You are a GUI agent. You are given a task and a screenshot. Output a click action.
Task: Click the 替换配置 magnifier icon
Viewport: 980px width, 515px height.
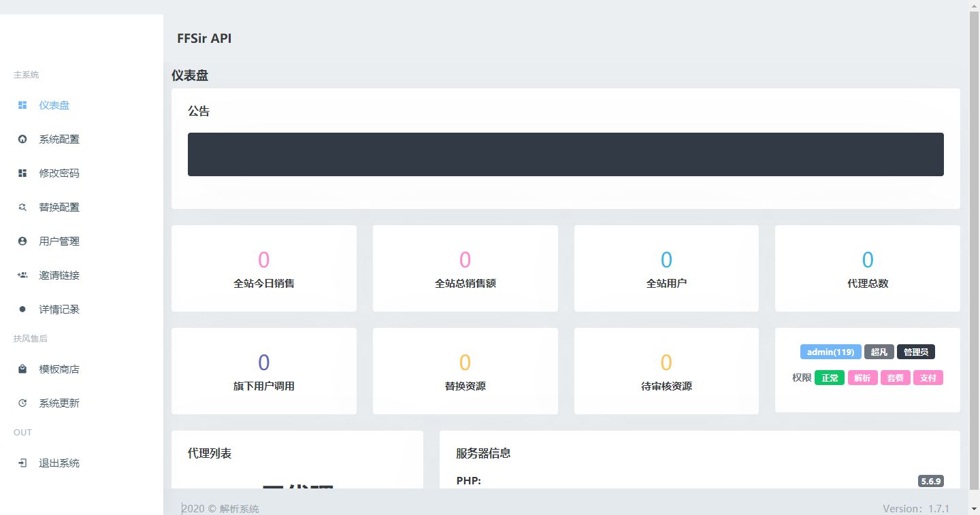click(21, 207)
